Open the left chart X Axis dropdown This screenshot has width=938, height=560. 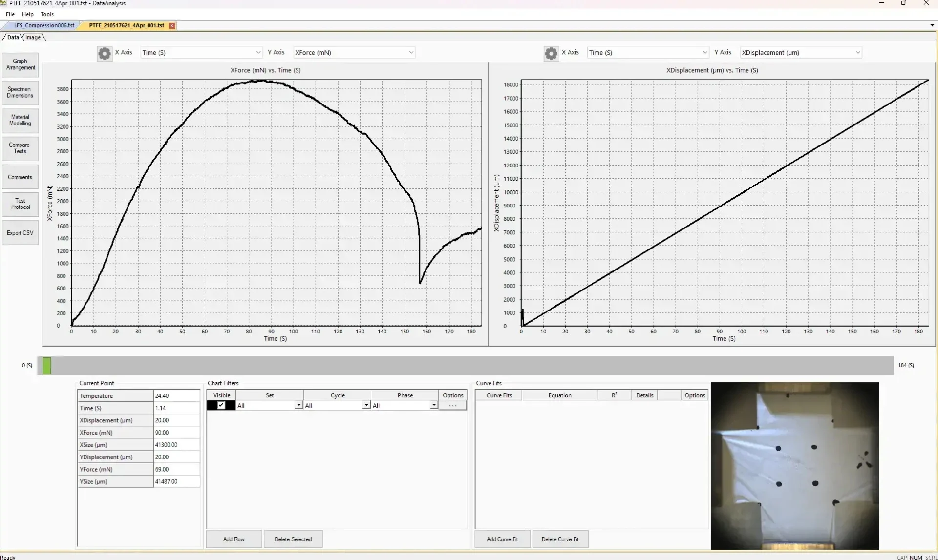[x=258, y=53]
